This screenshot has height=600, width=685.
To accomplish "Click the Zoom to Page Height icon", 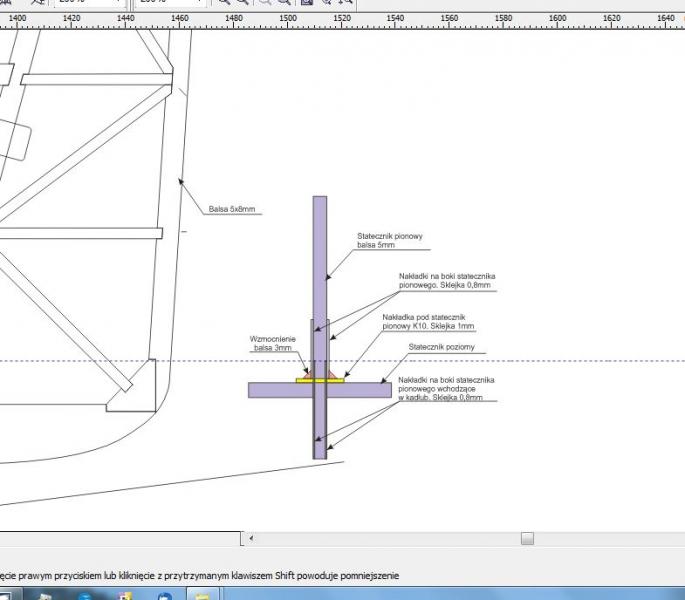I will tap(347, 3).
